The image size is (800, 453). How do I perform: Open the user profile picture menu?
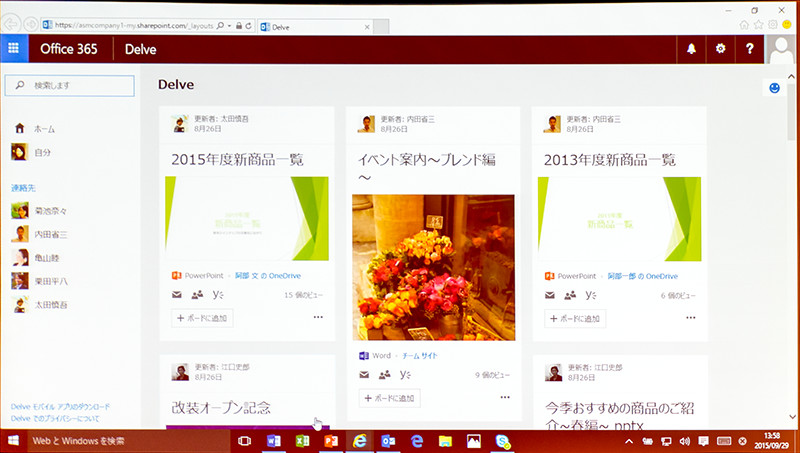point(781,49)
